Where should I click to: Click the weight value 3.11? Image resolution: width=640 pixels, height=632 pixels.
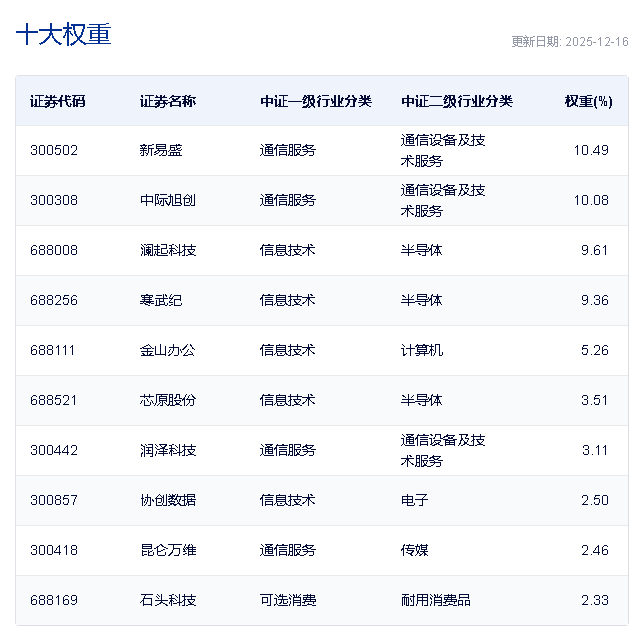pos(595,450)
